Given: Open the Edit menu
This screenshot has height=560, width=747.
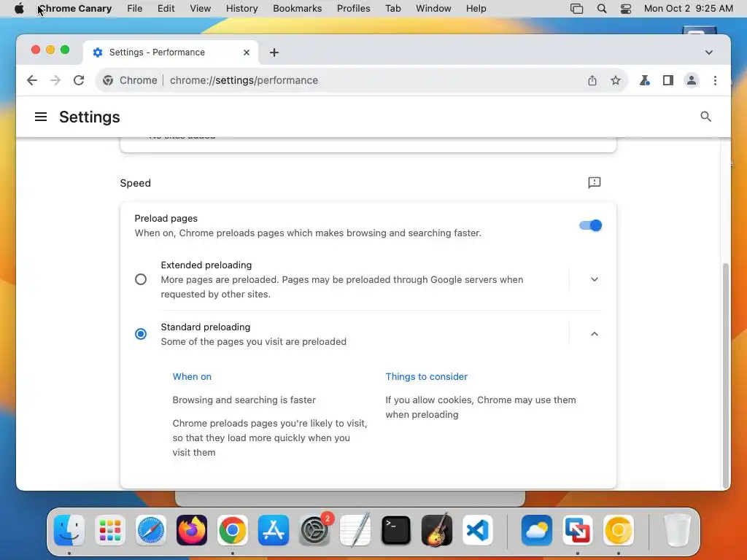Looking at the screenshot, I should pyautogui.click(x=166, y=9).
